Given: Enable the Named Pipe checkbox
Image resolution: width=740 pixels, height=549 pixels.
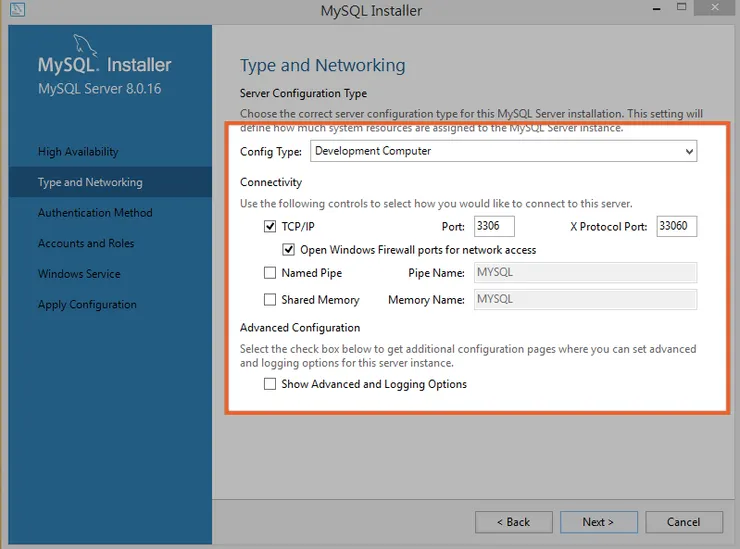Looking at the screenshot, I should point(270,273).
